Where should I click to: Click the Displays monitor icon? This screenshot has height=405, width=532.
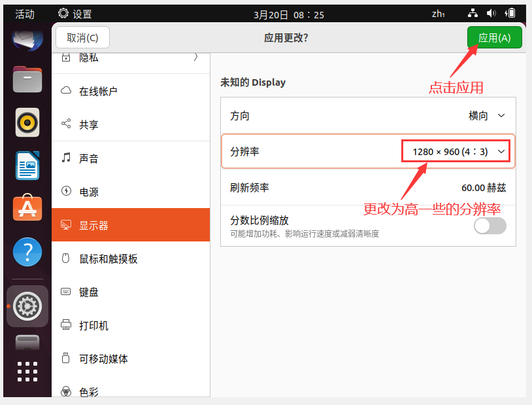[66, 224]
